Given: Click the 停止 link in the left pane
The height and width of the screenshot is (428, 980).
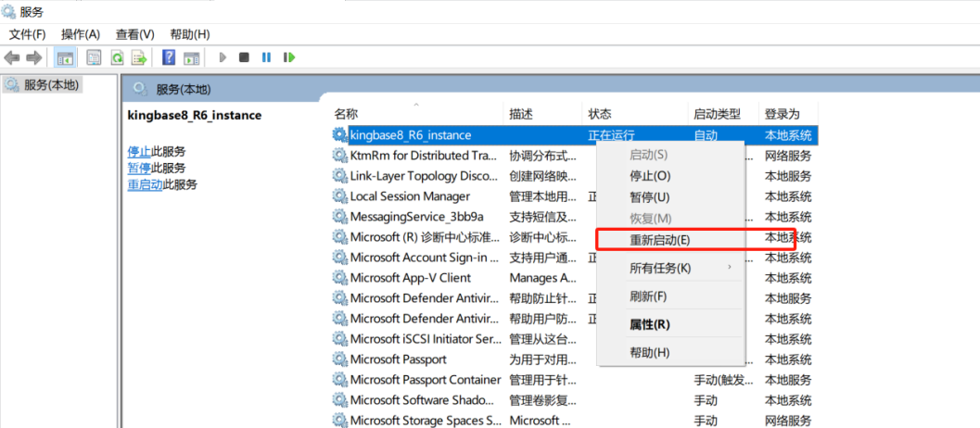Looking at the screenshot, I should tap(139, 151).
